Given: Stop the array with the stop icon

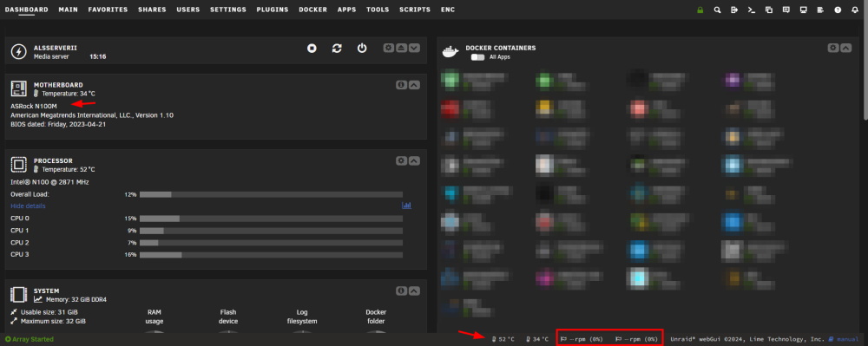Looking at the screenshot, I should pyautogui.click(x=312, y=49).
